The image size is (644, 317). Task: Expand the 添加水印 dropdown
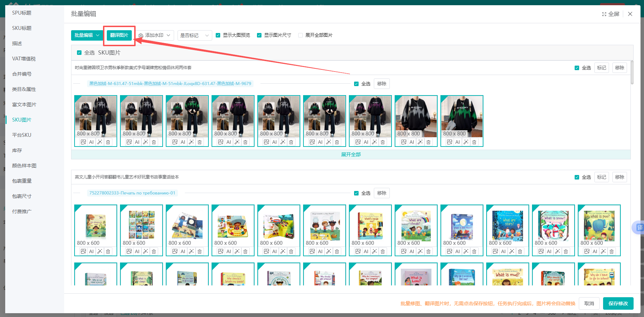coord(155,35)
